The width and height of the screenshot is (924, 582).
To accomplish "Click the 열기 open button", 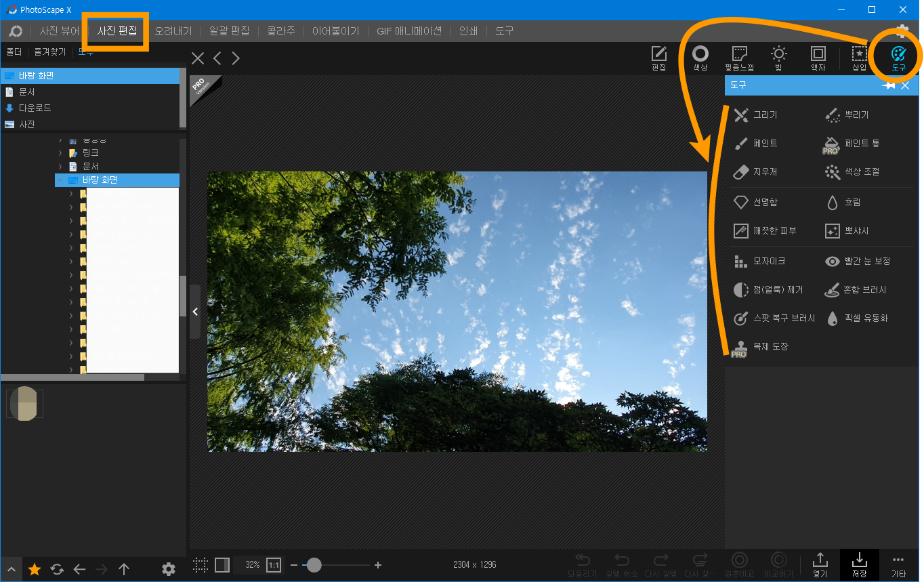I will [820, 565].
